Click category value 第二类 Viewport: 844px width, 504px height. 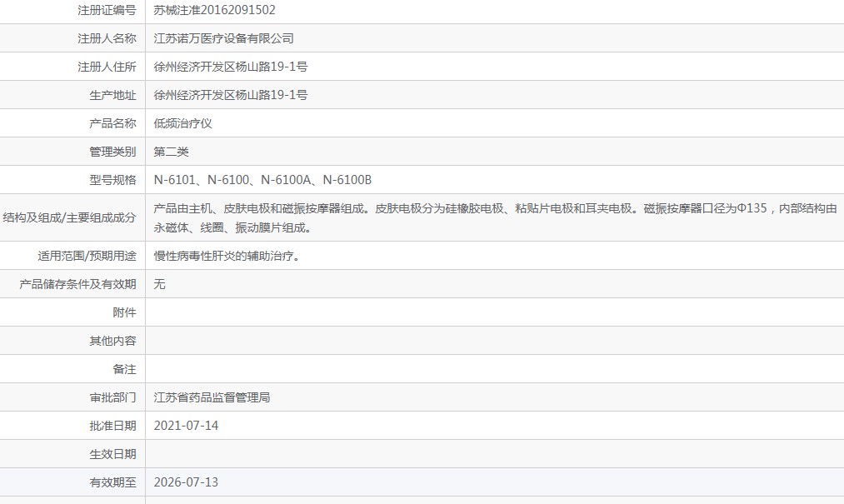click(x=171, y=152)
